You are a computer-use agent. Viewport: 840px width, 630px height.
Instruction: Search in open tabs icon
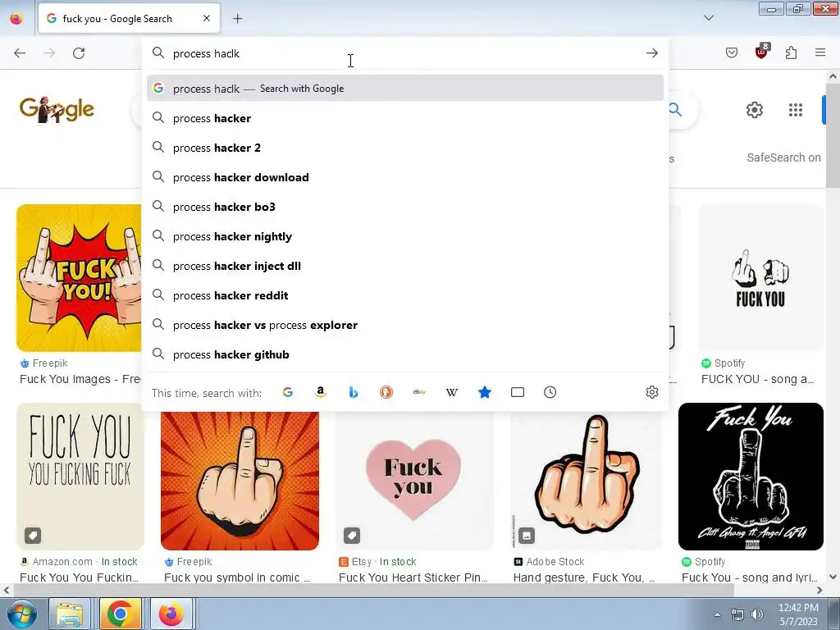click(x=518, y=392)
